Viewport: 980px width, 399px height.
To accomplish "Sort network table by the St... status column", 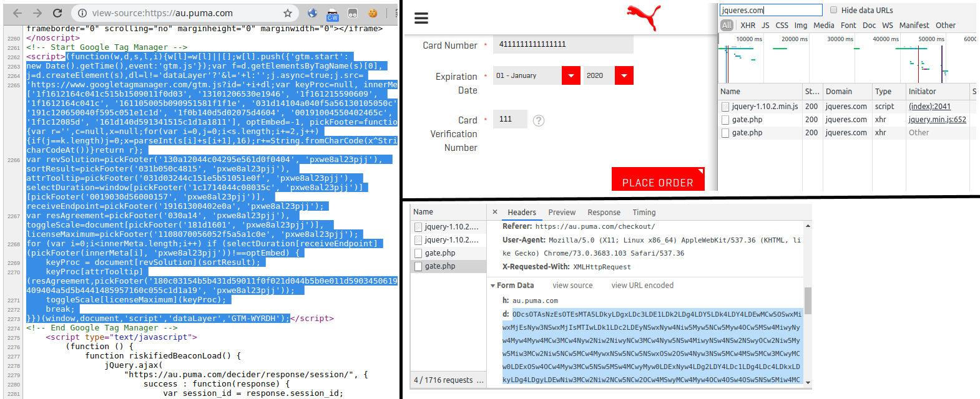I will pos(812,91).
